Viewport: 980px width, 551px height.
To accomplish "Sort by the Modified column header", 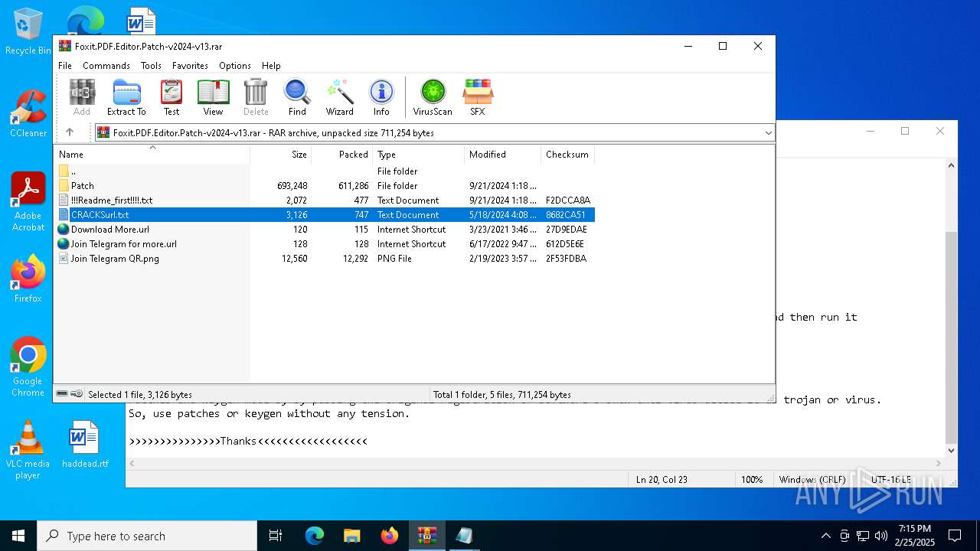I will coord(503,154).
